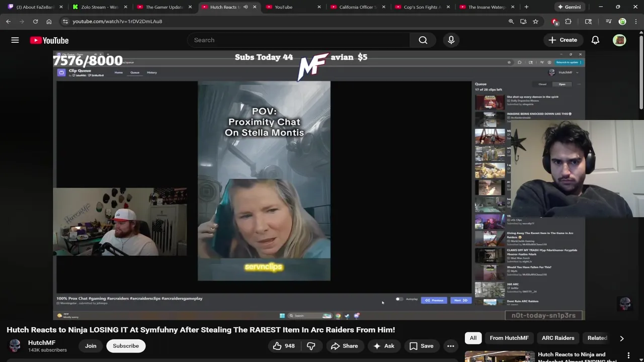
Task: Click the 143K subscribers text
Action: pyautogui.click(x=47, y=350)
